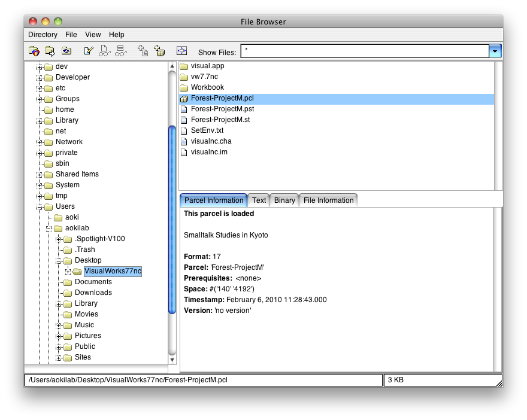Click the edit file pencil icon
The height and width of the screenshot is (420, 527).
89,51
